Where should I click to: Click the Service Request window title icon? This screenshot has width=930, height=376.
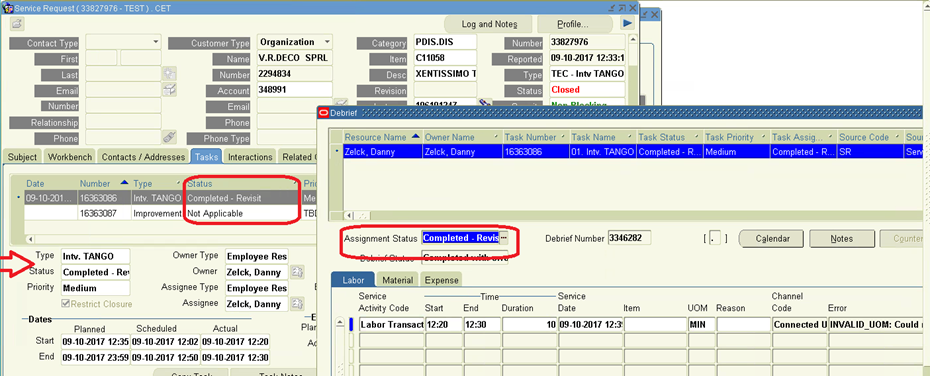[x=8, y=8]
